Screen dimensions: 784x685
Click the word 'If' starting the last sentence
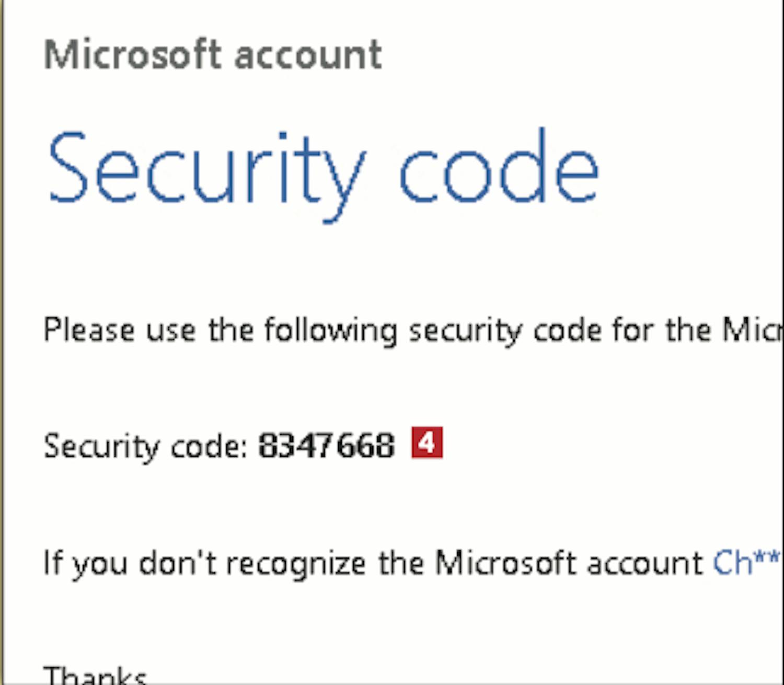(x=53, y=563)
